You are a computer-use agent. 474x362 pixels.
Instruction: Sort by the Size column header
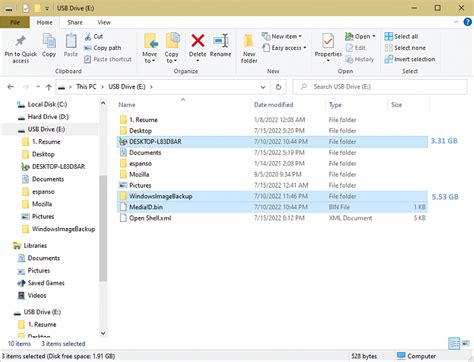click(x=396, y=105)
